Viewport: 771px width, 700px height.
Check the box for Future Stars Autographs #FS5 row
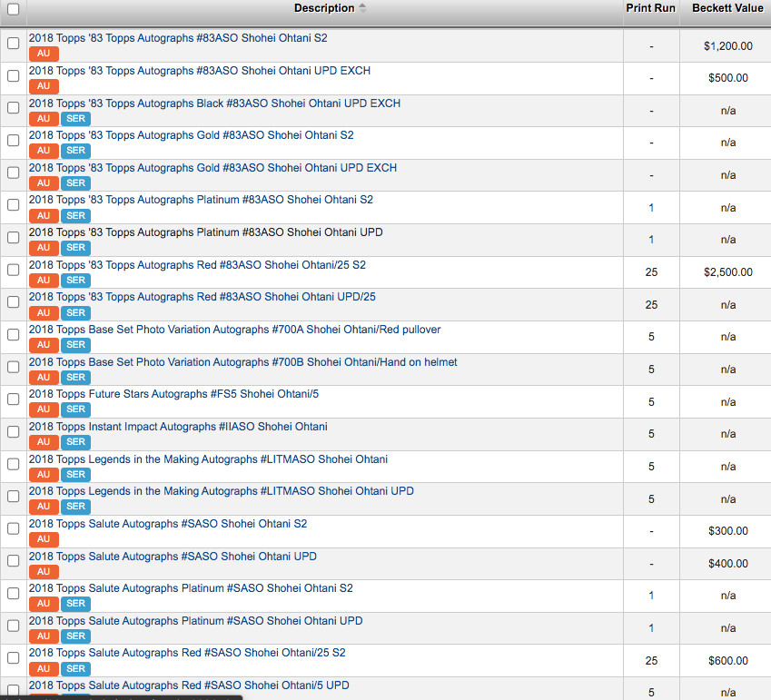click(14, 399)
